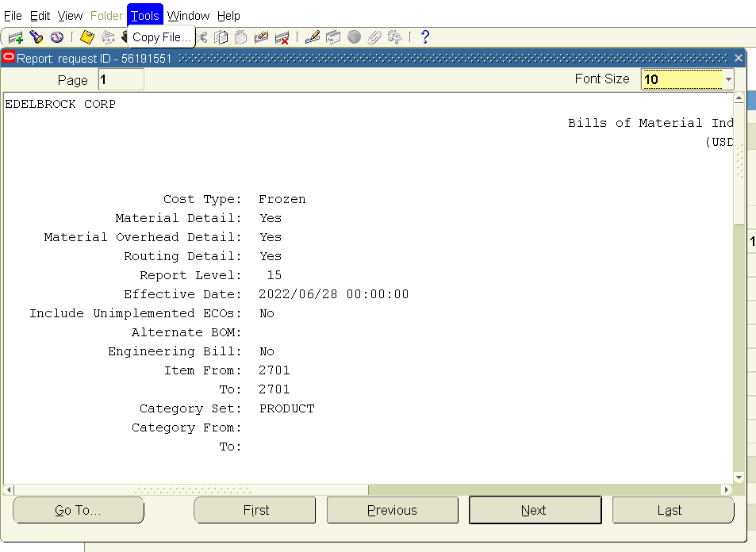The width and height of the screenshot is (756, 552).
Task: Click the Save diskette icon
Action: pyautogui.click(x=87, y=37)
